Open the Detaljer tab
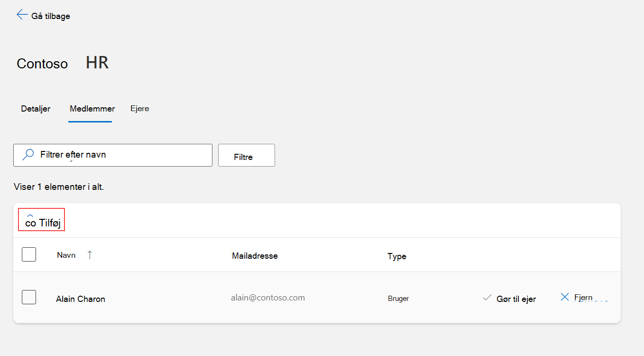This screenshot has width=644, height=356. [36, 109]
